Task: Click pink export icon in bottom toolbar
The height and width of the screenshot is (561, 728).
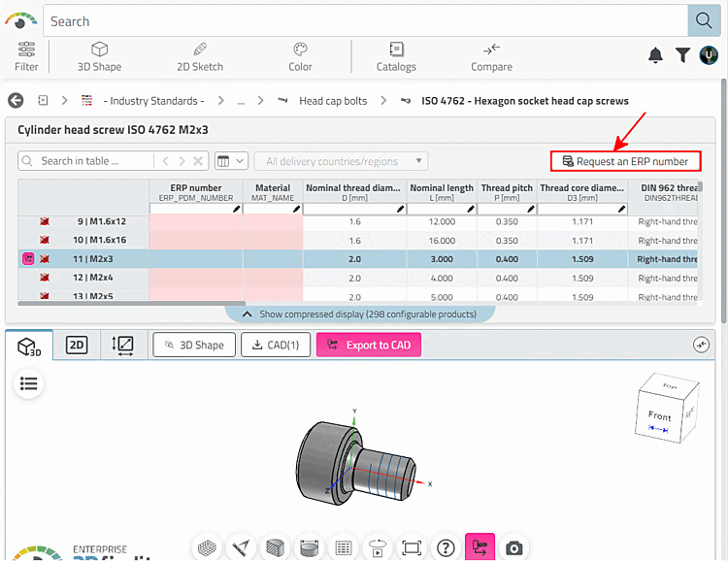Action: click(x=480, y=547)
